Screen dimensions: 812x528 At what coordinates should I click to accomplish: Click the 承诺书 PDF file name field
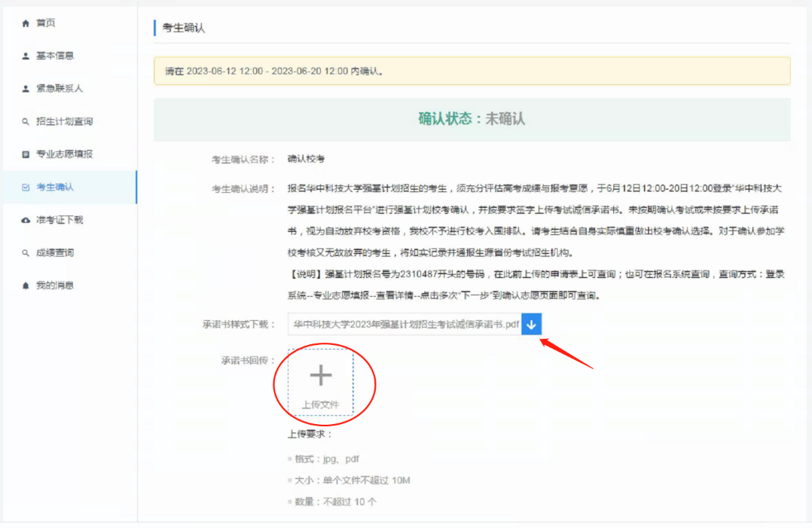point(405,325)
